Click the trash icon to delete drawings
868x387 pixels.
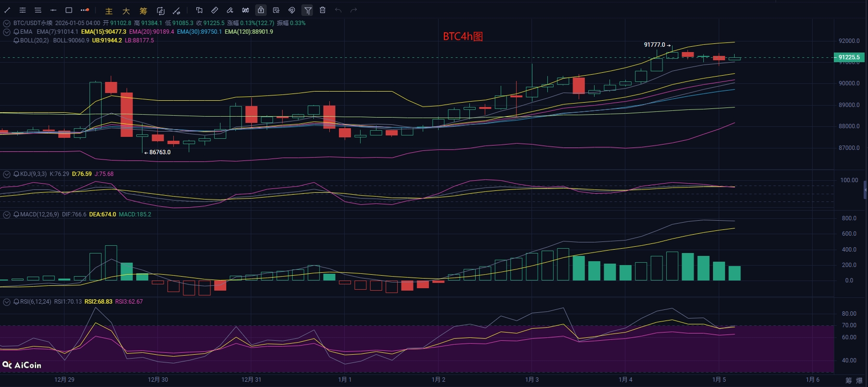[323, 10]
